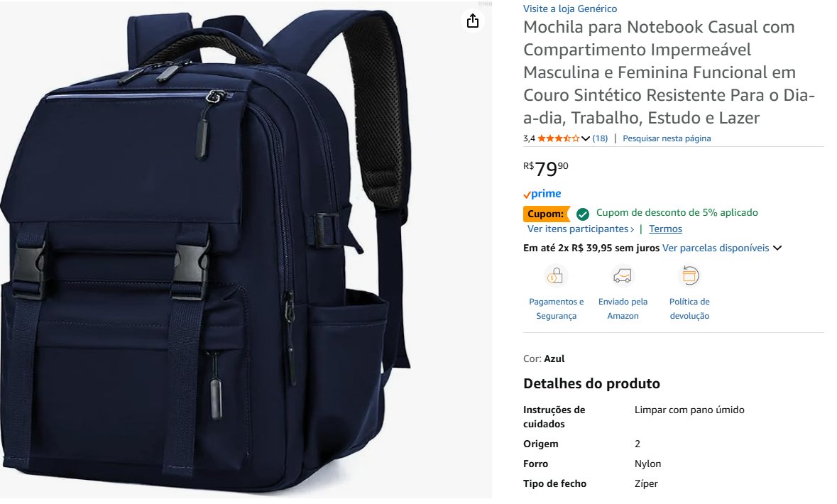Viewport: 837px width, 504px height.
Task: Click the star rating icons
Action: 559,138
